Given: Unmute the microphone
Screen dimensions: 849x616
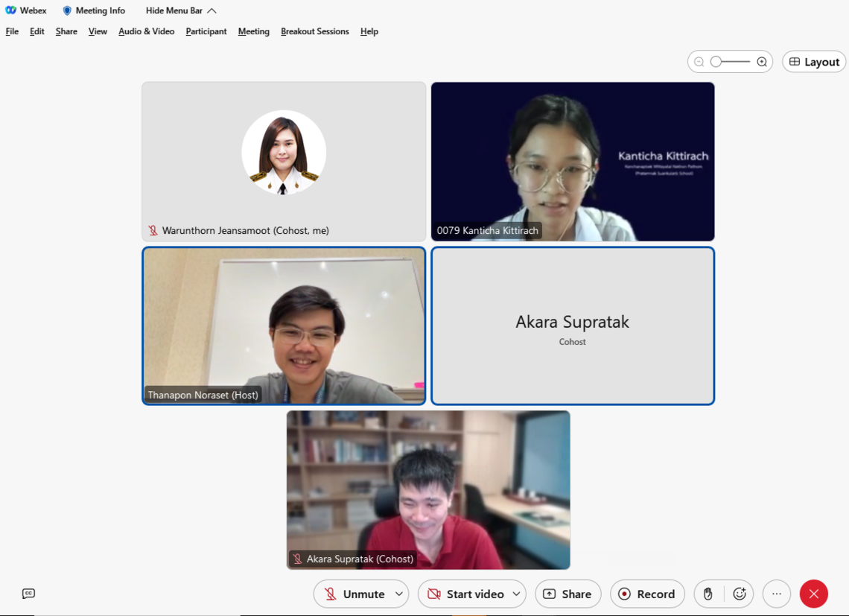Looking at the screenshot, I should [x=354, y=594].
